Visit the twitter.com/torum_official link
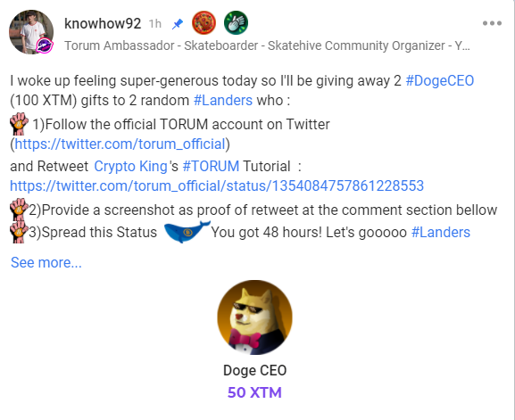The height and width of the screenshot is (420, 515). 120,144
